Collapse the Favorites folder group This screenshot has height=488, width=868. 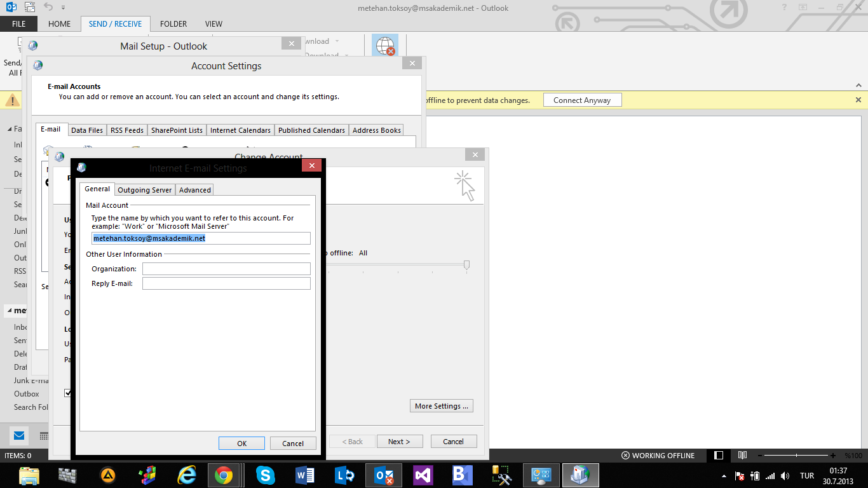point(9,129)
